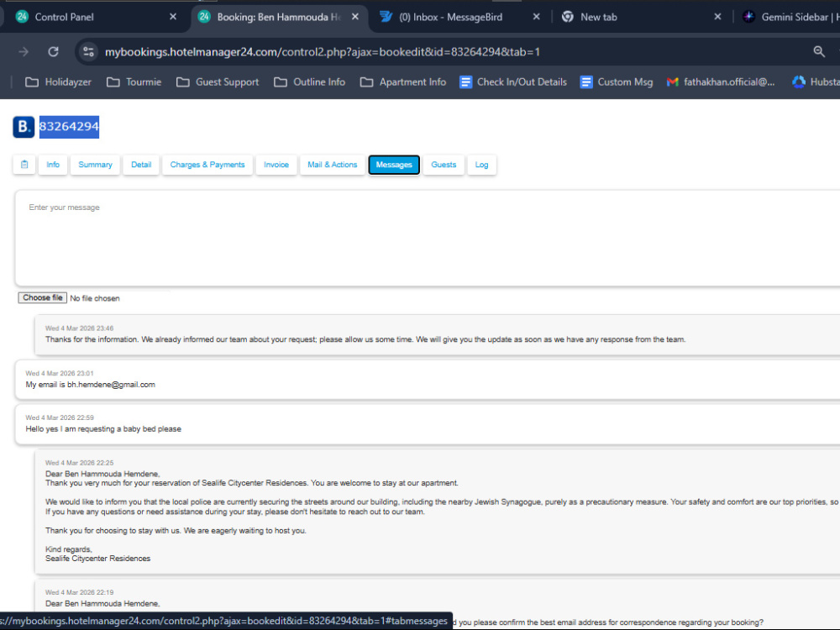Screen dimensions: 840x630
Task: Click the 'Wed 4 Mar 2026 22:19' timestamp
Action: pos(79,592)
